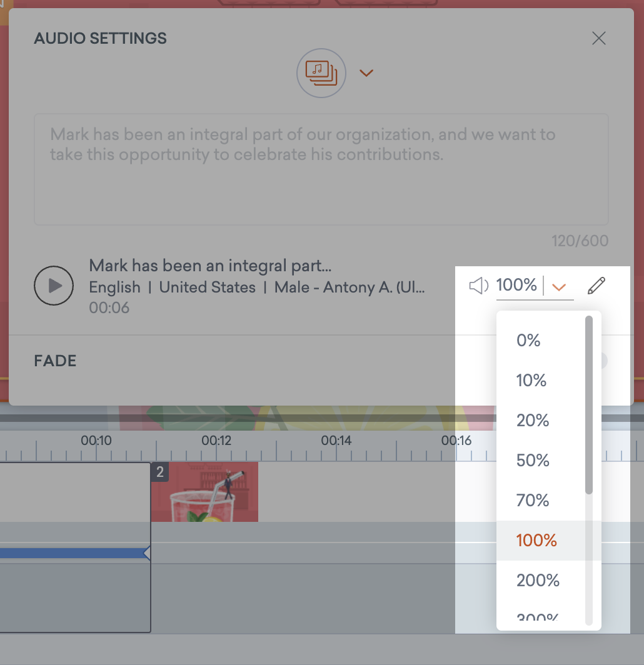Click the speaker volume icon
Viewport: 644px width, 665px height.
tap(478, 285)
